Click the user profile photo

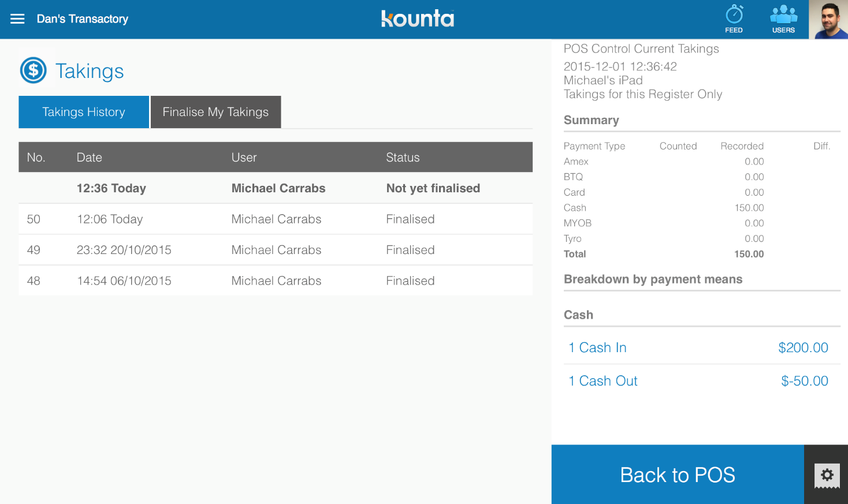click(828, 20)
